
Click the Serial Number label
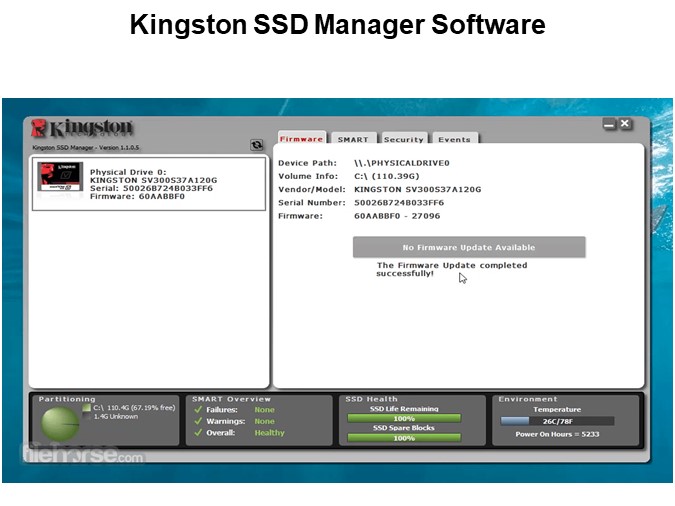coord(312,202)
